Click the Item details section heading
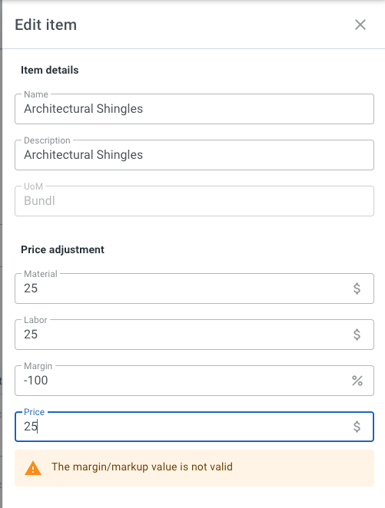 point(50,70)
